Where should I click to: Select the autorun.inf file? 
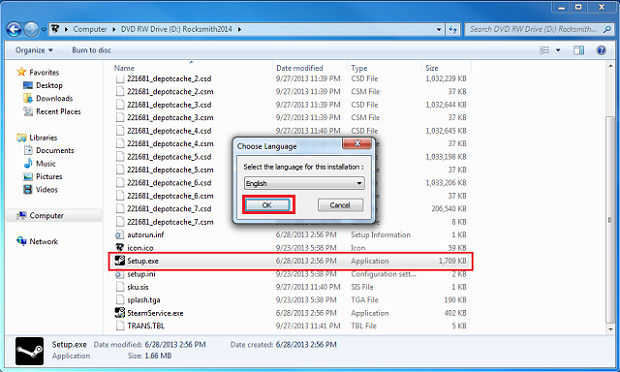pyautogui.click(x=146, y=235)
